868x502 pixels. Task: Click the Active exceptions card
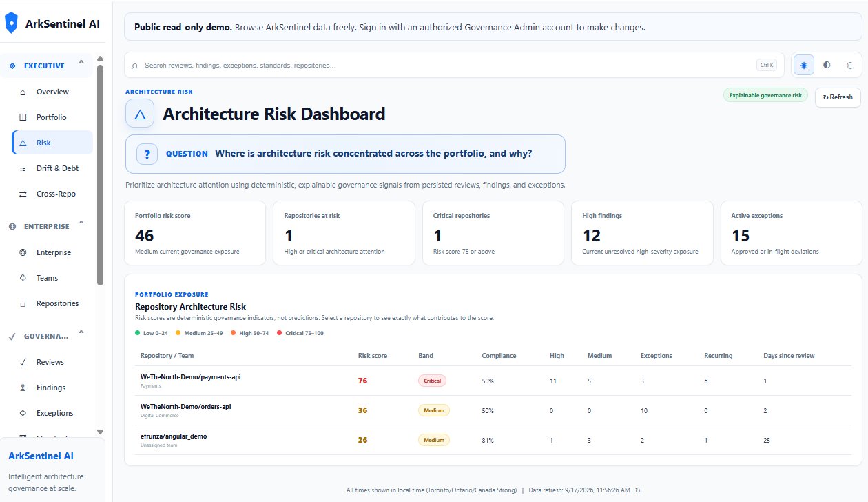click(x=792, y=233)
